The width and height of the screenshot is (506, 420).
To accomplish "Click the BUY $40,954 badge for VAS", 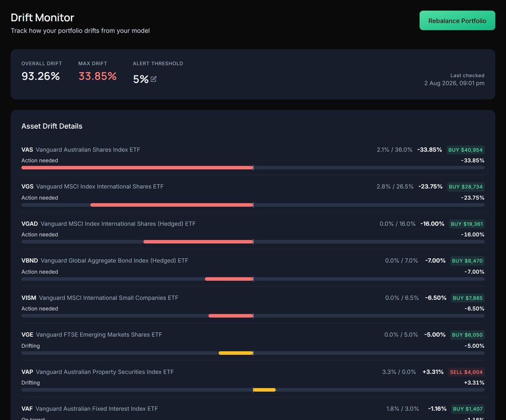I will click(465, 150).
